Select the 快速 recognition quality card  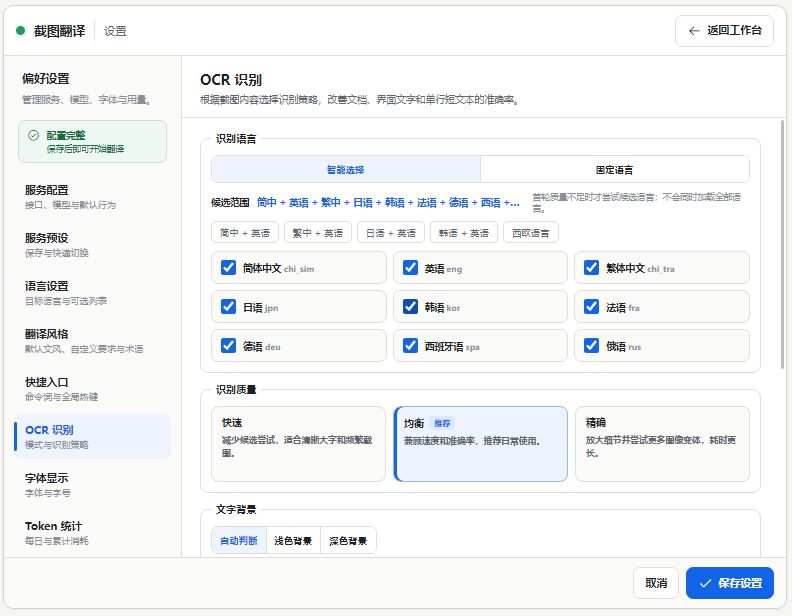pos(299,444)
